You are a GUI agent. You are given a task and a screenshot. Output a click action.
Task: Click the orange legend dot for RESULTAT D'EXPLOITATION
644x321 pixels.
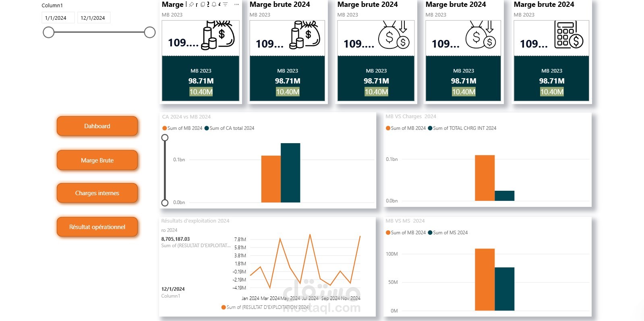[223, 307]
